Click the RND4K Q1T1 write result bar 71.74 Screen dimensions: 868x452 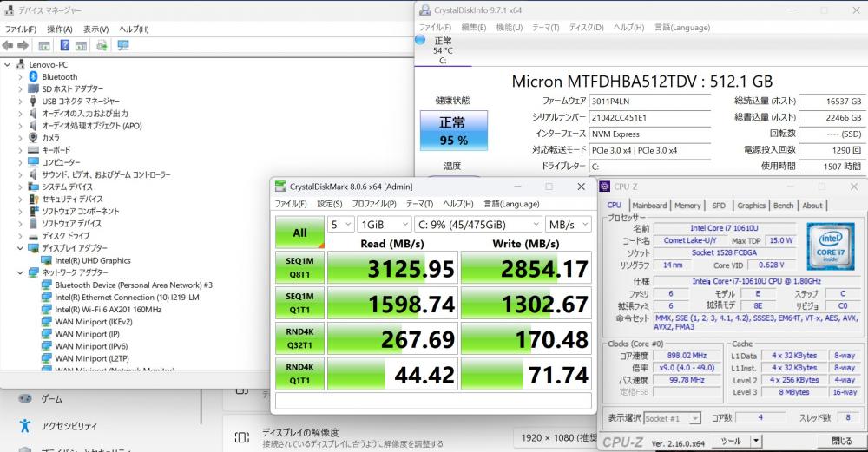tap(526, 375)
